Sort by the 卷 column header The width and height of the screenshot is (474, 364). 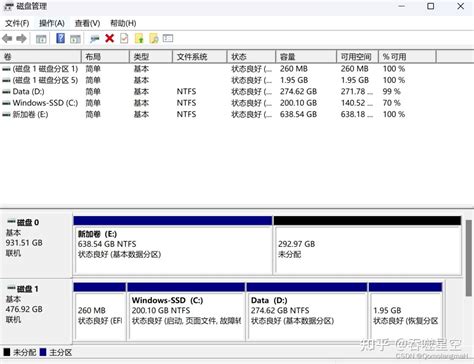(x=40, y=57)
